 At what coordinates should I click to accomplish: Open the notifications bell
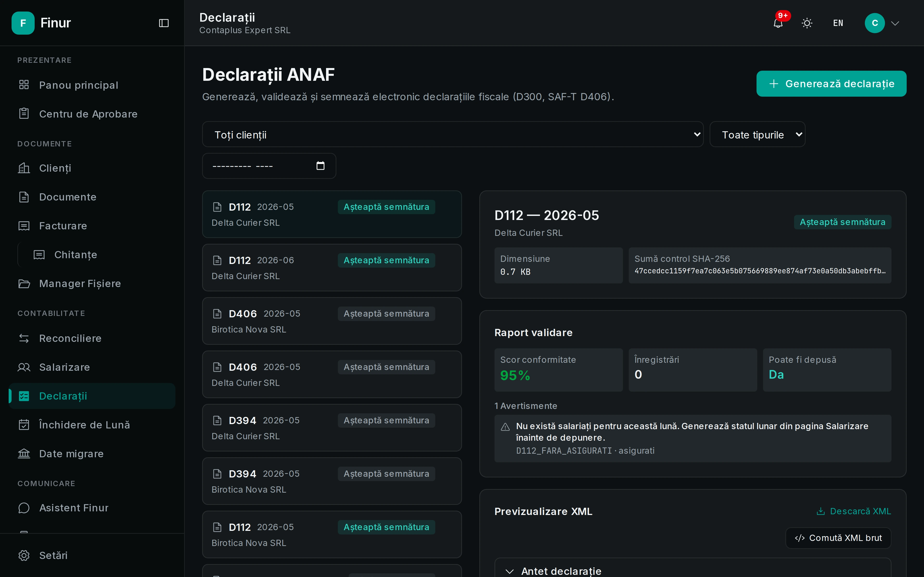tap(778, 23)
